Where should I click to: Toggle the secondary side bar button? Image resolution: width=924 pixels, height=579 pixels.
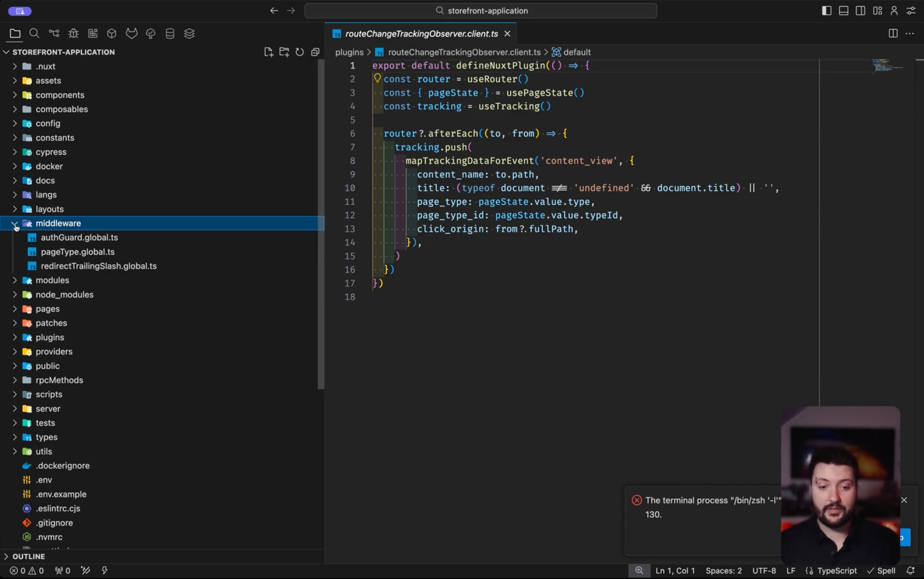coord(860,11)
